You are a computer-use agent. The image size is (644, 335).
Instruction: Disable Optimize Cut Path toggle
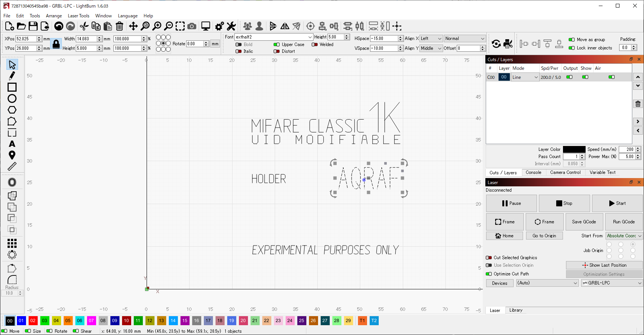pos(489,274)
